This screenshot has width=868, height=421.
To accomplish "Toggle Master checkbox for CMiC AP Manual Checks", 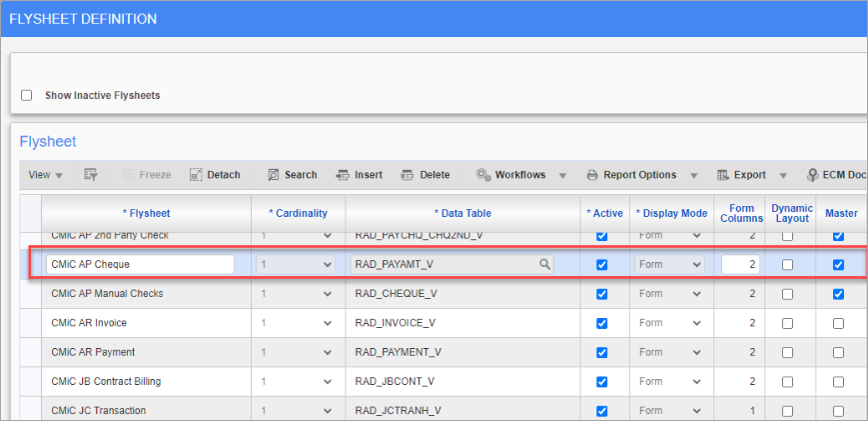I will (x=839, y=294).
